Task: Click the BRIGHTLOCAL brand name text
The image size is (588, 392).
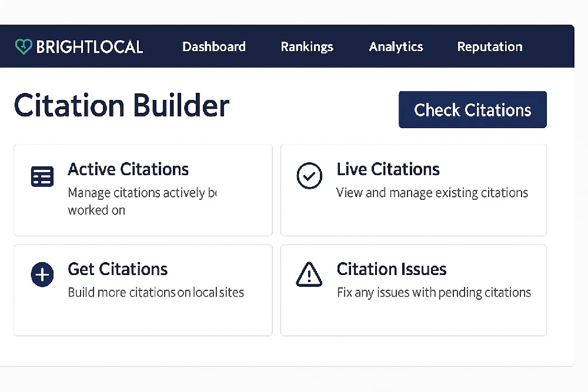Action: [x=89, y=47]
